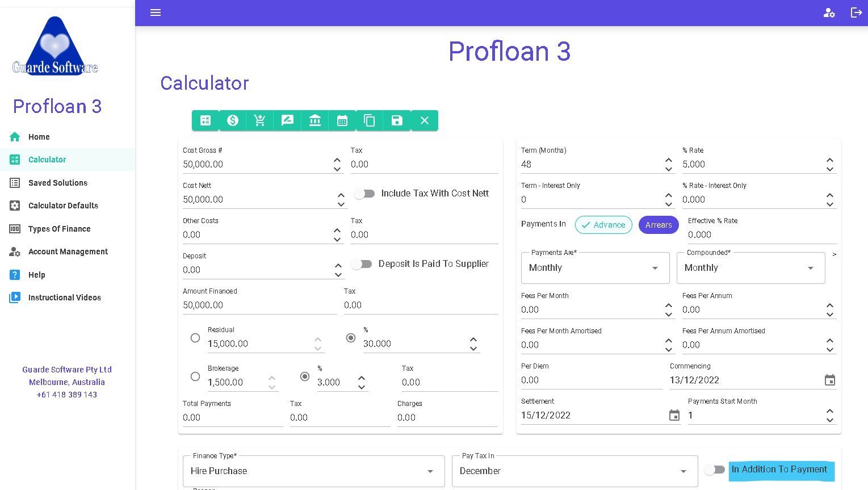Open Help from the sidebar
The width and height of the screenshot is (868, 490).
coord(68,275)
